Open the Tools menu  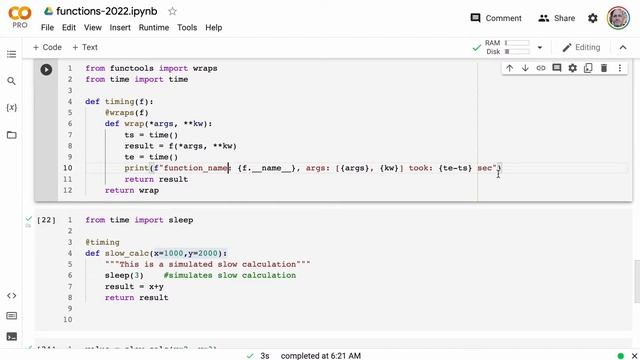click(x=187, y=27)
